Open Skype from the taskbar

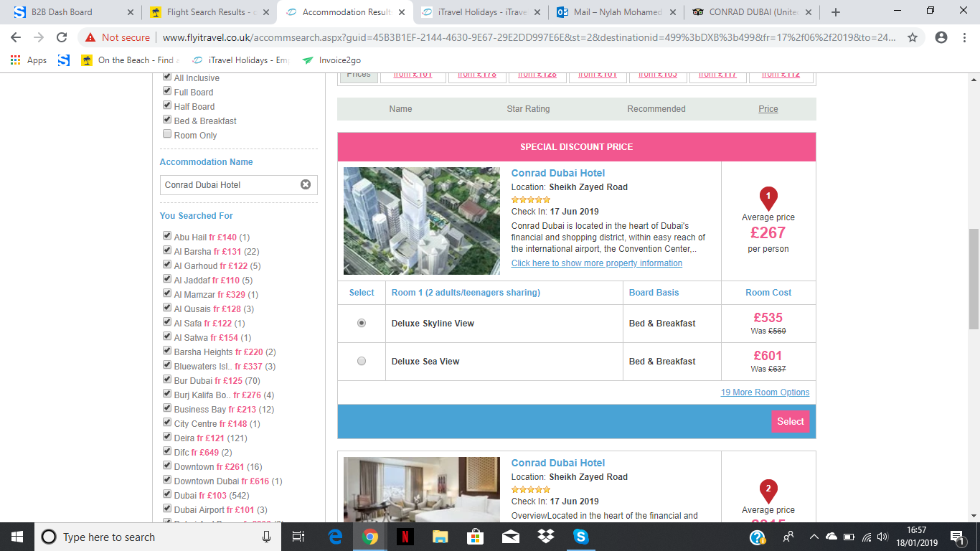click(580, 537)
